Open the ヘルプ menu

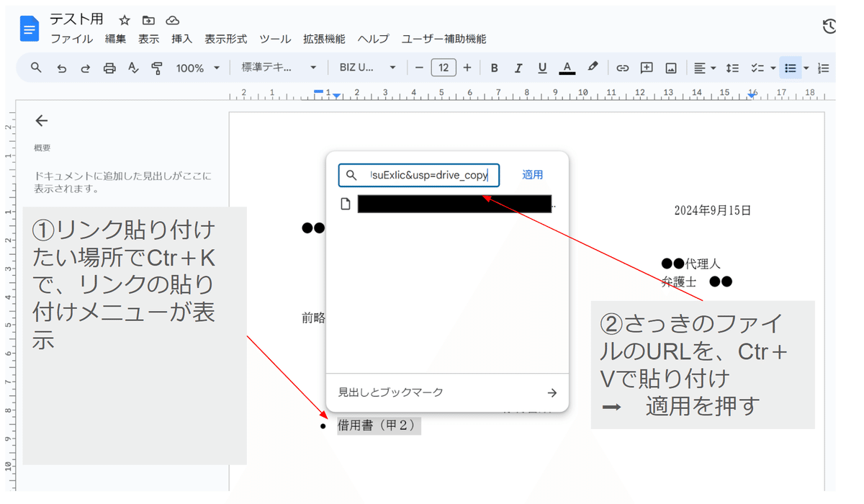point(373,39)
